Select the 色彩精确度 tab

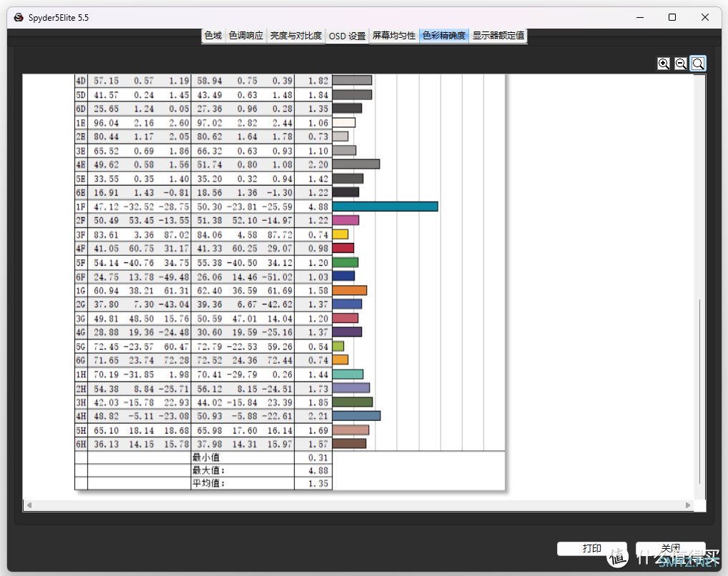444,35
